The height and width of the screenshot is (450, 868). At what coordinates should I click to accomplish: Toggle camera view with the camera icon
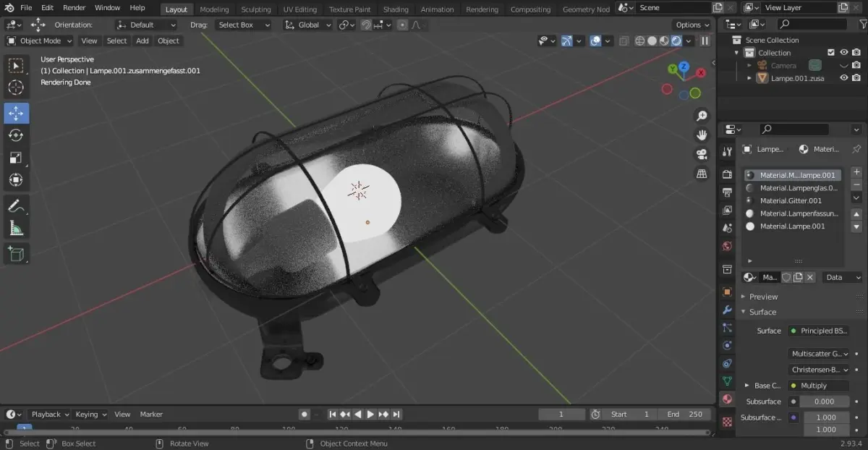tap(702, 154)
